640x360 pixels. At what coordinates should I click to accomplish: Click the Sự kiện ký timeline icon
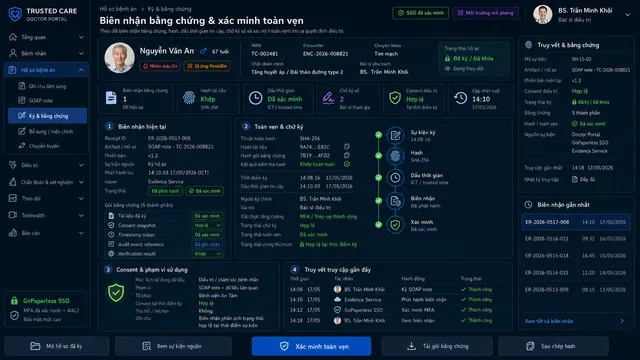395,136
